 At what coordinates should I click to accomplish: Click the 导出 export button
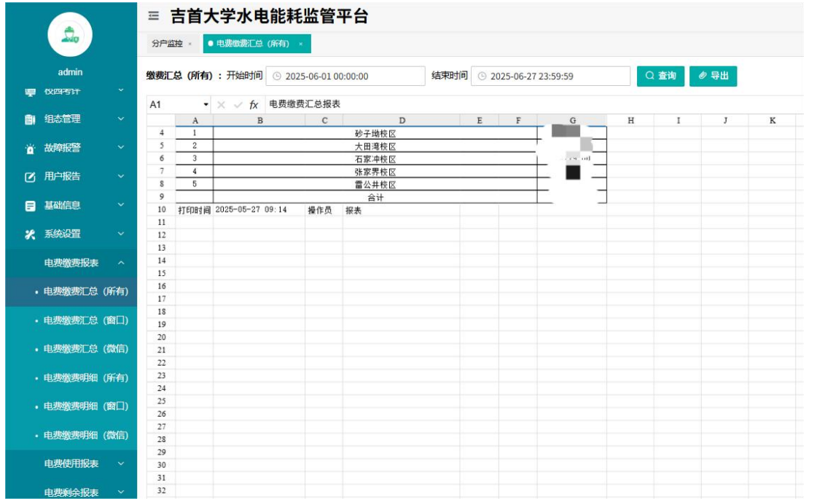pos(713,76)
